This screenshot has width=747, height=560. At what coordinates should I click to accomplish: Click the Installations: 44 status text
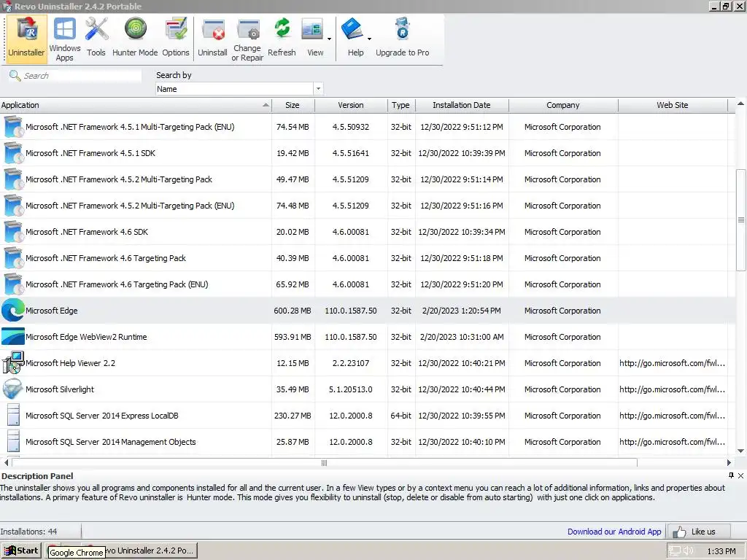28,532
